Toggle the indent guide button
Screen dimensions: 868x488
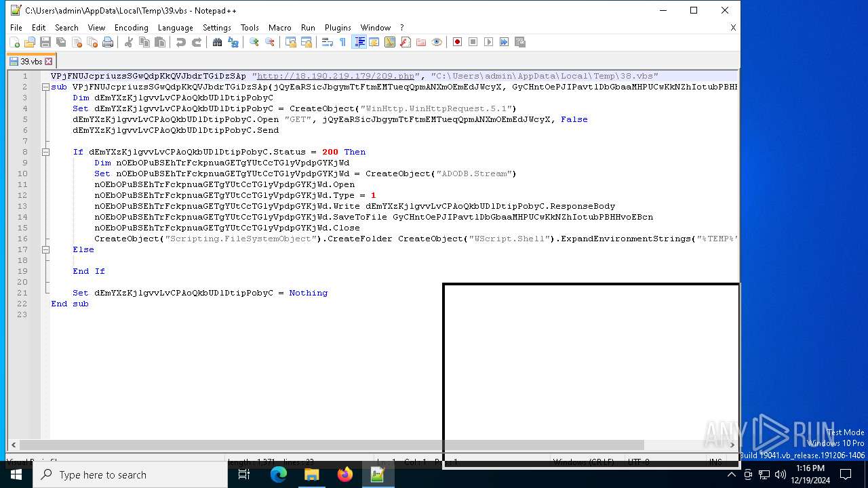tap(359, 42)
